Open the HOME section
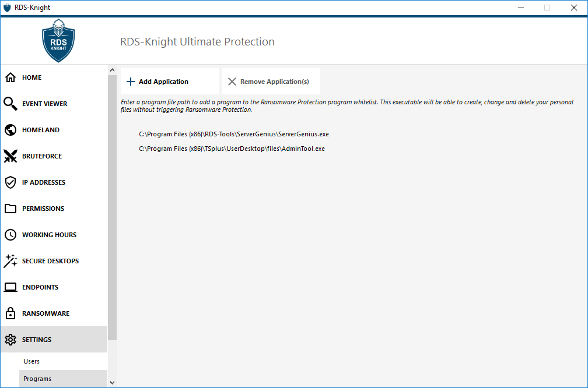 [54, 77]
